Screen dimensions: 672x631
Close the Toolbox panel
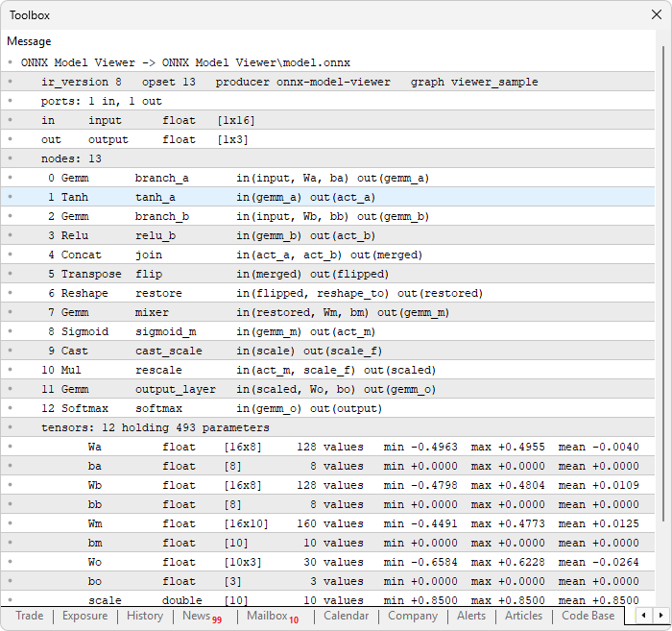pyautogui.click(x=656, y=15)
